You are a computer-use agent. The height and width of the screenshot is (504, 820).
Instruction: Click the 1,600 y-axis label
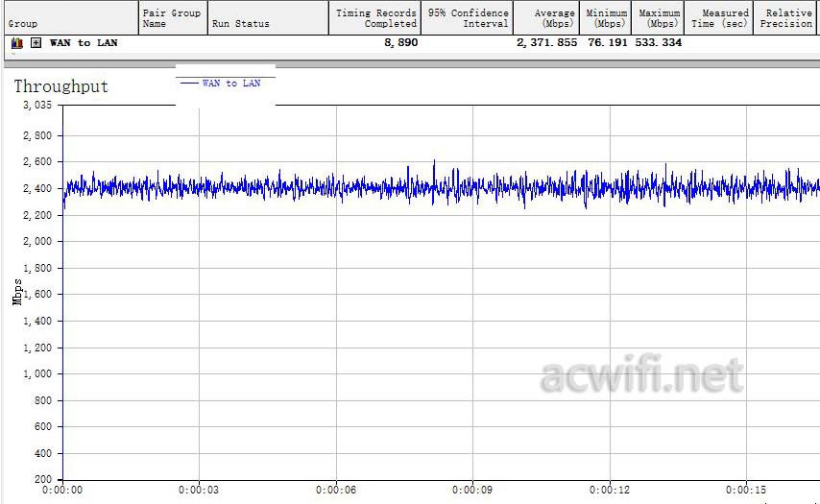tap(37, 294)
